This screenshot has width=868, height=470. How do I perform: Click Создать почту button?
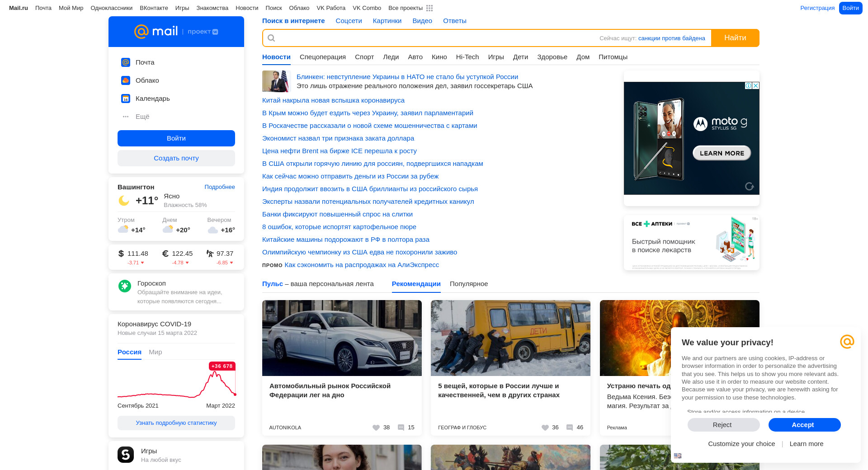pos(176,158)
